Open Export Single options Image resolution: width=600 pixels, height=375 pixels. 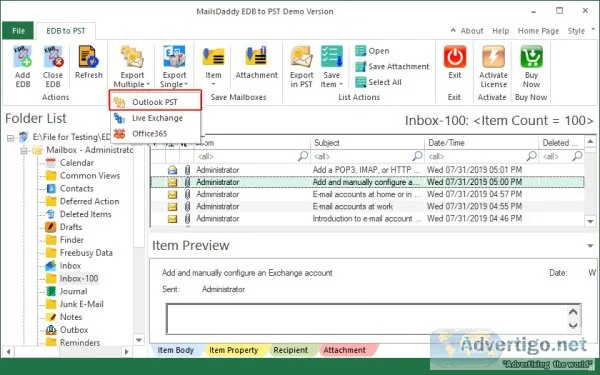tap(174, 66)
